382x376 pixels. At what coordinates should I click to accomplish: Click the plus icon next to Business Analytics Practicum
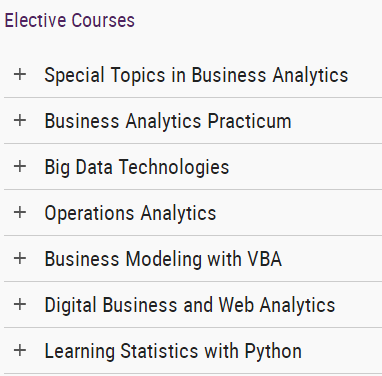20,120
